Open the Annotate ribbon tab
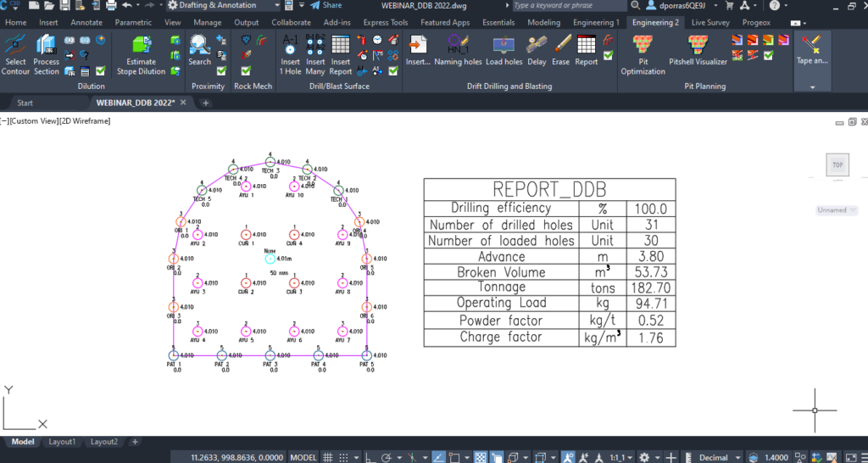Image resolution: width=868 pixels, height=463 pixels. pos(86,23)
